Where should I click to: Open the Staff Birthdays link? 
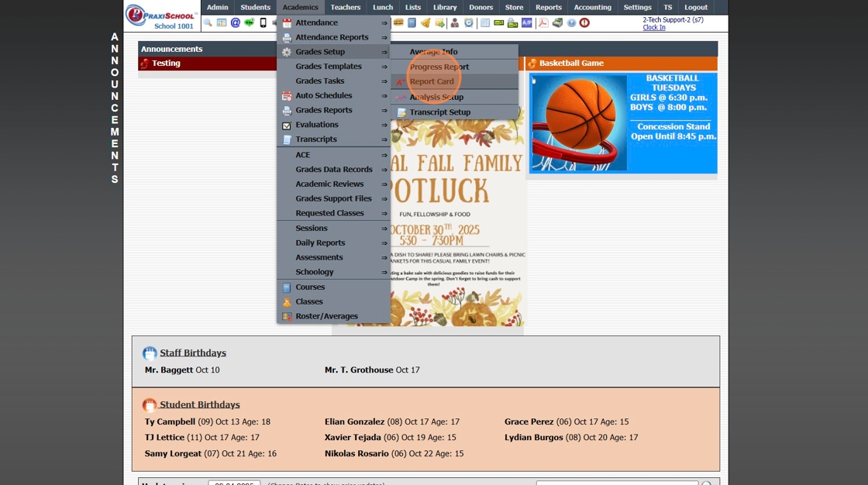[193, 353]
